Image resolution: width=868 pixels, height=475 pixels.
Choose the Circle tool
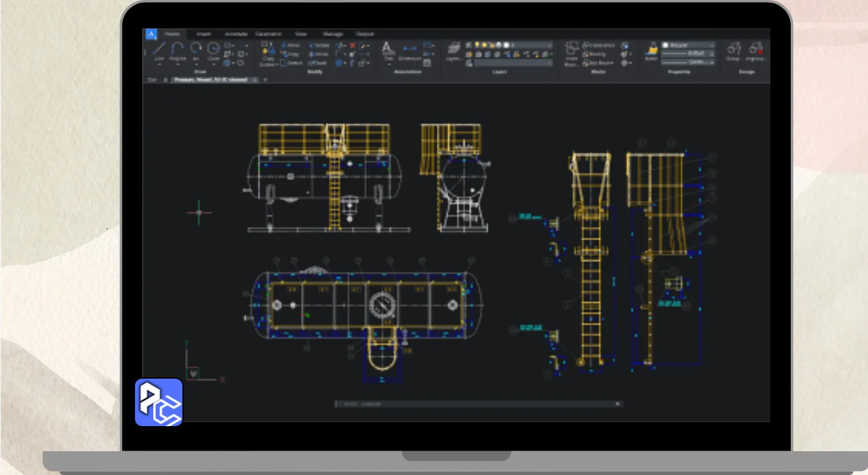pos(214,50)
